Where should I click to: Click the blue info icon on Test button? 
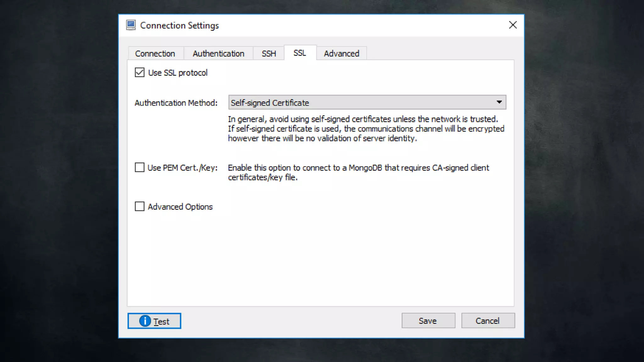145,321
